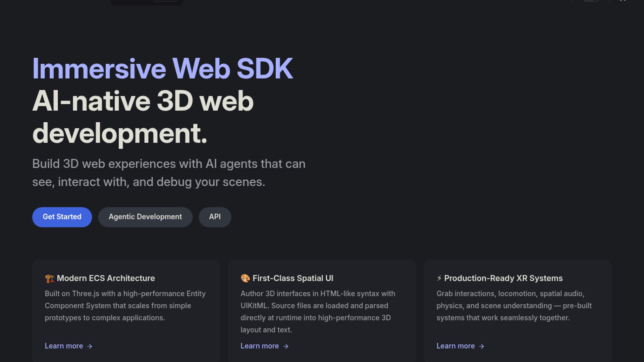644x362 pixels.
Task: Click the AI-native 3D web development heading
Action: 143,117
